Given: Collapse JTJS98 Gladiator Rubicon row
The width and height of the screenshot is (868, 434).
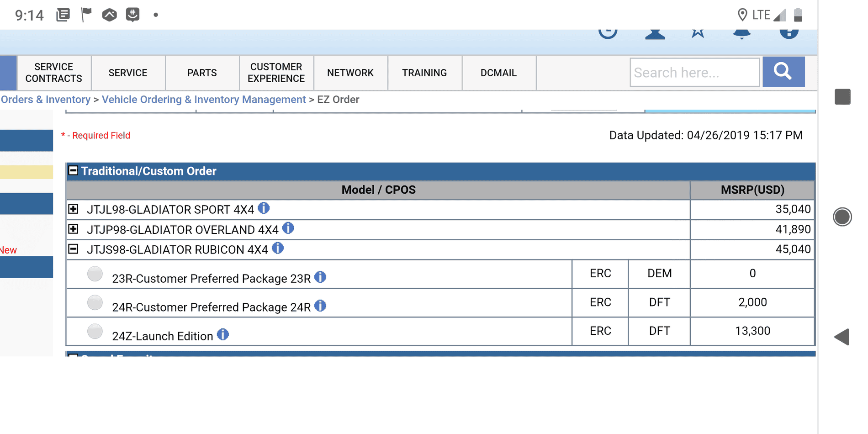Looking at the screenshot, I should [x=73, y=249].
